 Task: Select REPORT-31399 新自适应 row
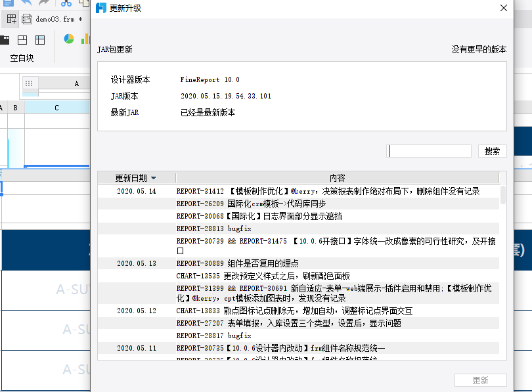[x=299, y=294]
